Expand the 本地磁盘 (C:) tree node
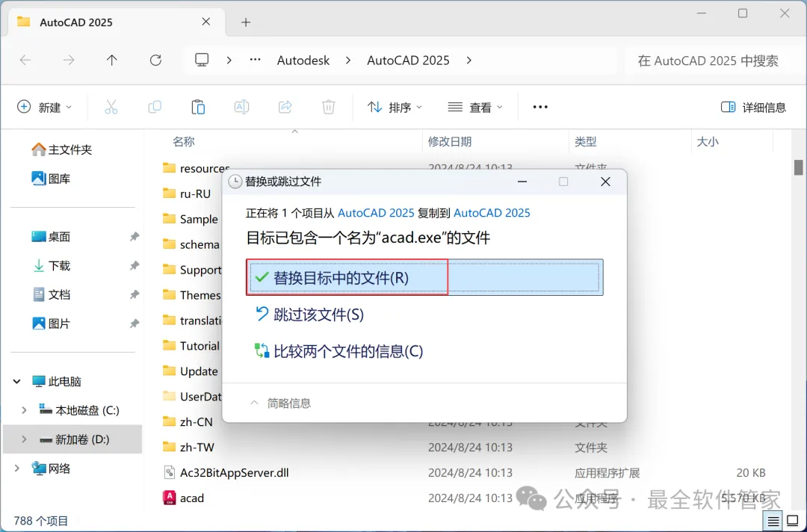The image size is (807, 532). coord(24,410)
